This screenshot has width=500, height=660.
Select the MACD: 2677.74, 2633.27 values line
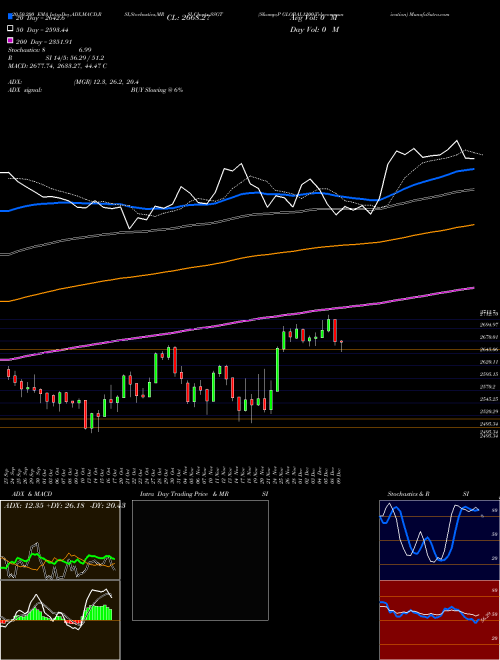tap(57, 66)
